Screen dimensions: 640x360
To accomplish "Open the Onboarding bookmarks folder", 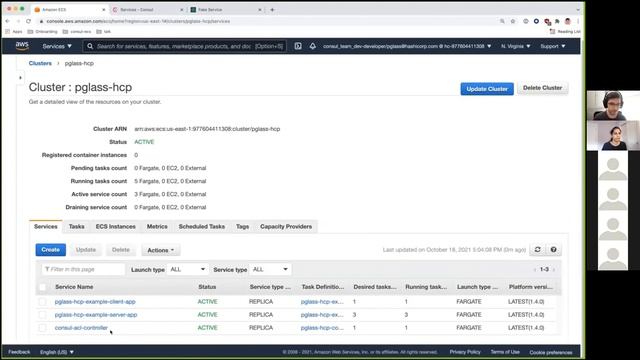I will click(x=42, y=31).
